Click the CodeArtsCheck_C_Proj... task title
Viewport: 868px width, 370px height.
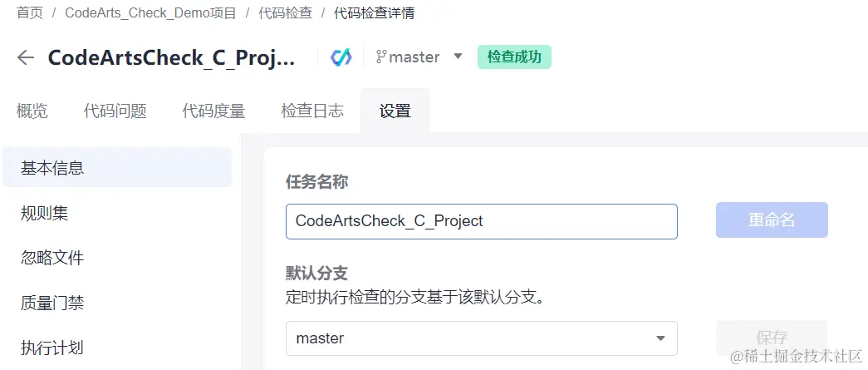coord(172,57)
